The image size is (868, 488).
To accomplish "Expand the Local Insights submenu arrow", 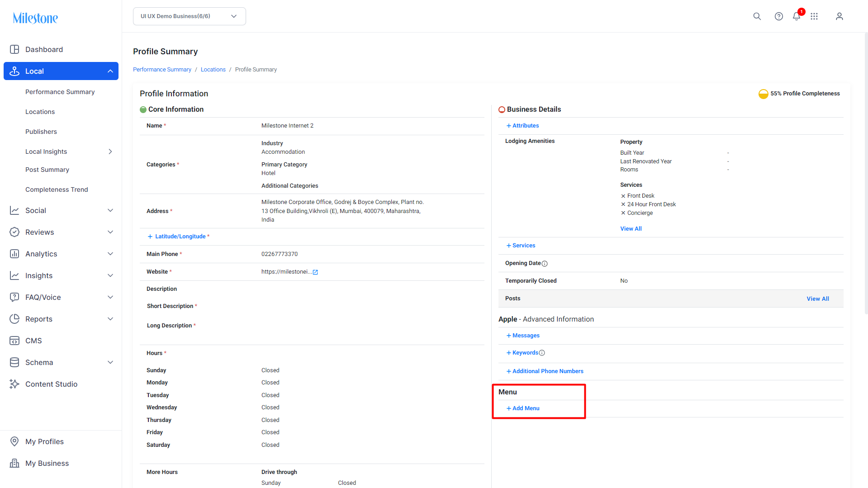I will click(x=110, y=152).
